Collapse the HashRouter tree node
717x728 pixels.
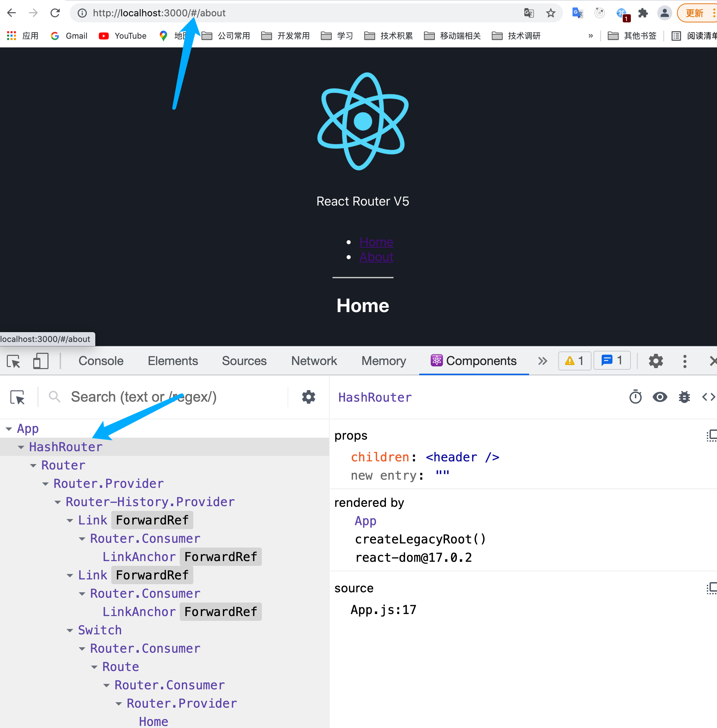click(21, 447)
